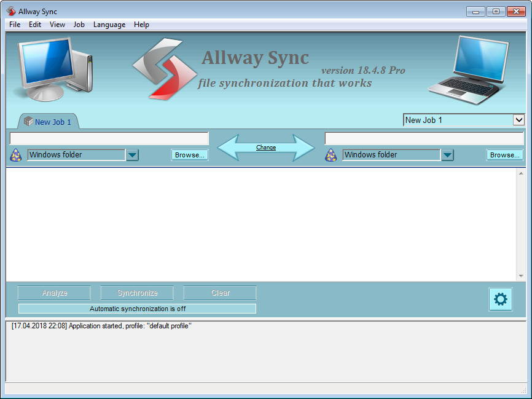Select the New Job 1 tab
Screen dimensions: 532x399
pos(49,122)
